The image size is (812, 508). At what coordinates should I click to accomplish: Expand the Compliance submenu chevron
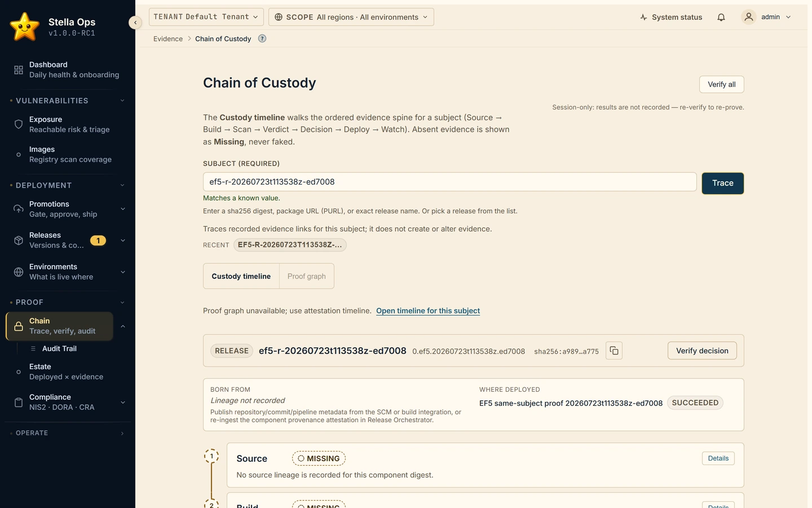[x=122, y=402]
